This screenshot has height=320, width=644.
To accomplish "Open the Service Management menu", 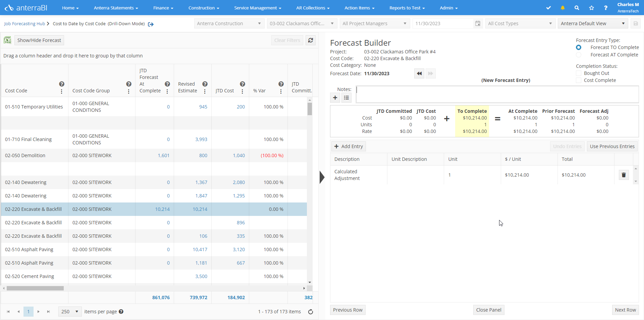I will (x=258, y=8).
